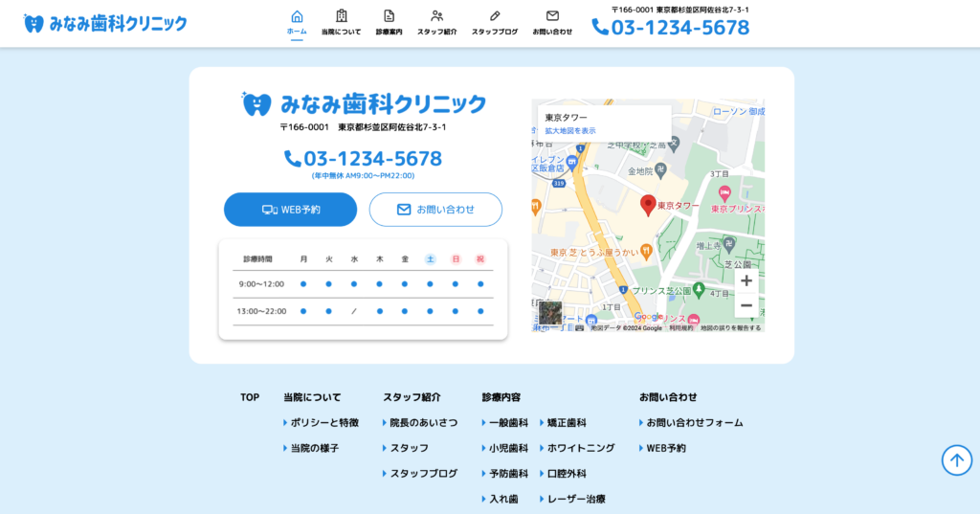The height and width of the screenshot is (514, 980).
Task: Click the お問い合わせ outlined button
Action: (435, 210)
